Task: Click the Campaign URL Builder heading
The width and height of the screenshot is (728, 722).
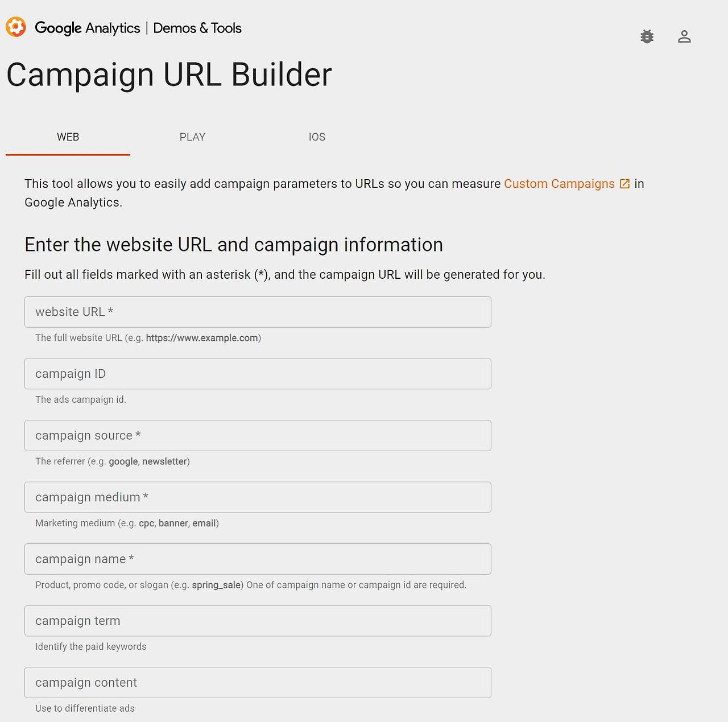Action: 169,75
